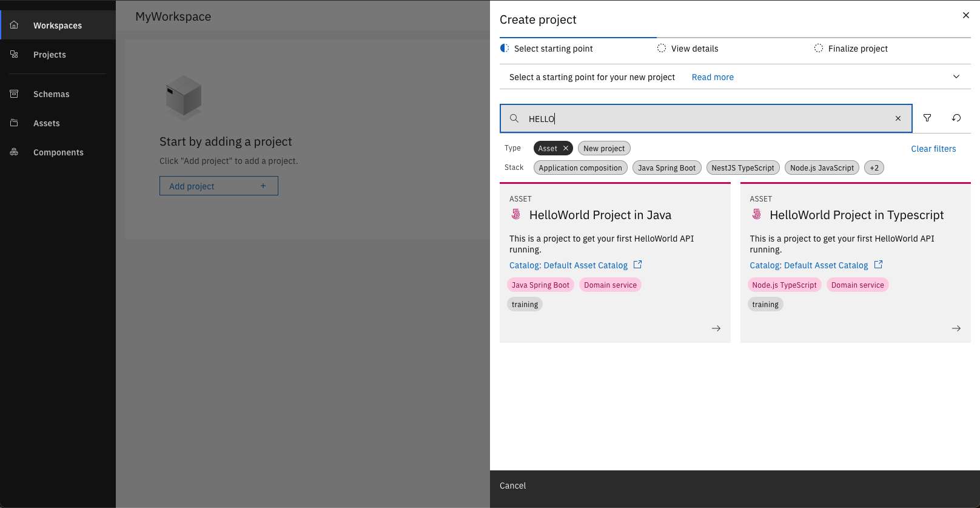Screen dimensions: 980x508
Task: Remove the Asset type filter
Action: pyautogui.click(x=566, y=148)
